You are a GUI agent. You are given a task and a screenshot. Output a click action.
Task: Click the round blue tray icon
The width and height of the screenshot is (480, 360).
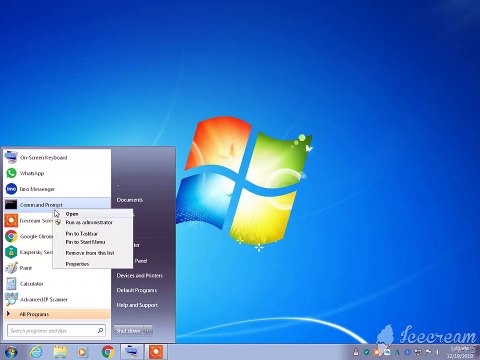click(407, 352)
